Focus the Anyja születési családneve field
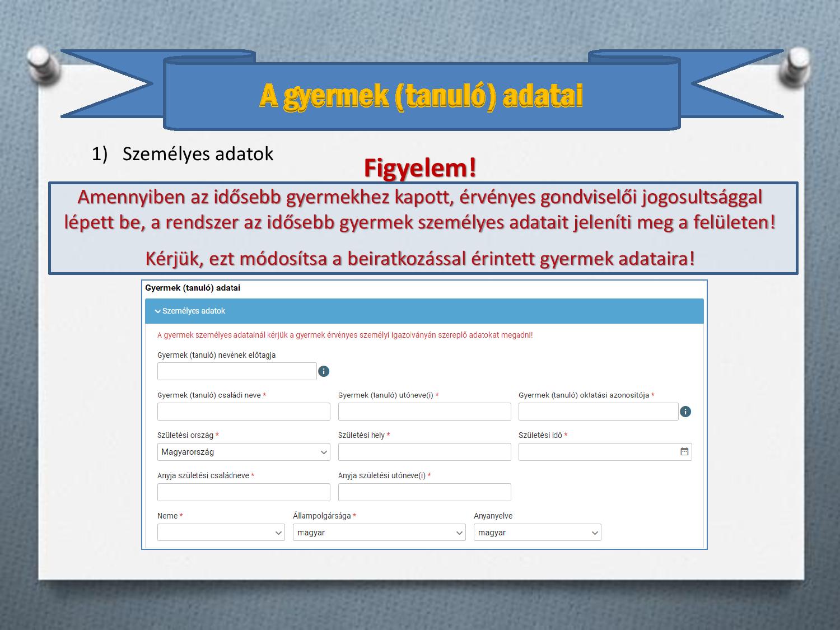840x630 pixels. click(x=244, y=492)
